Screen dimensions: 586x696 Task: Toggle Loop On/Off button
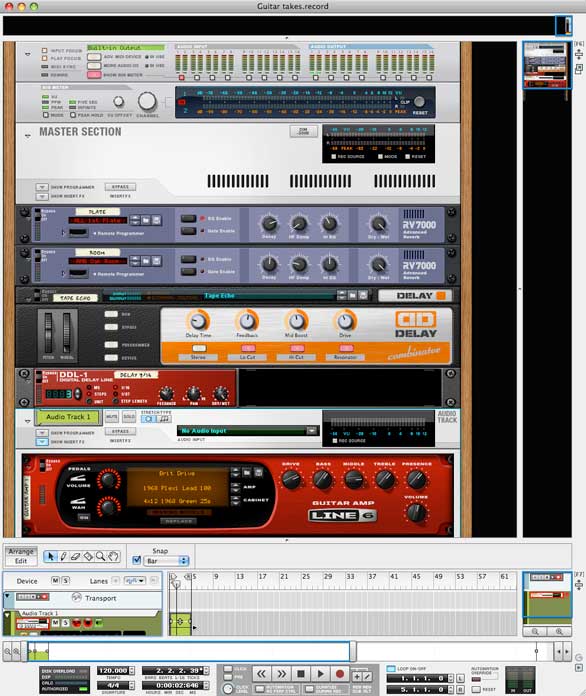391,668
